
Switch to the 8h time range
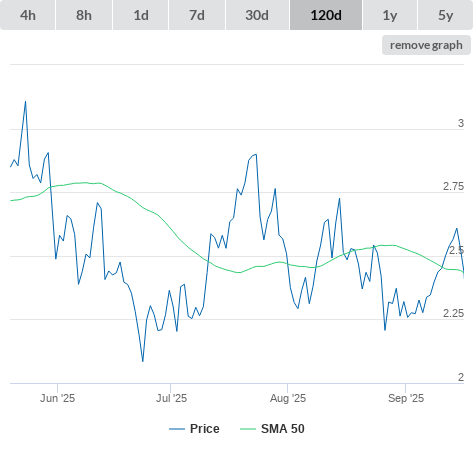click(84, 15)
